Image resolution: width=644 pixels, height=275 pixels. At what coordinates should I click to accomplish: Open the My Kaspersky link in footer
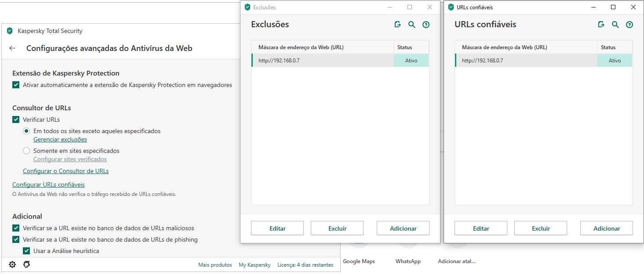255,265
